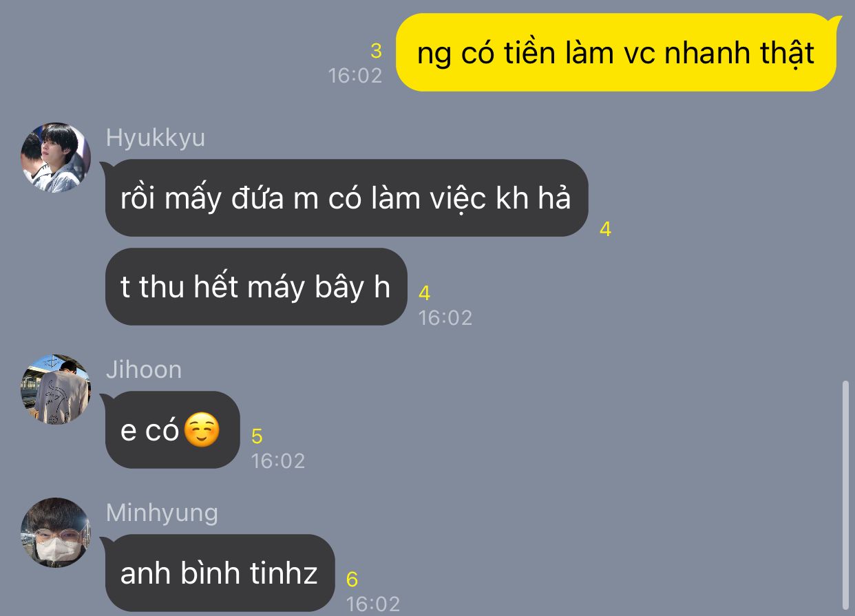Click the smiling emoji in Jihoon's message
Screen dimensions: 855x616
(x=202, y=431)
